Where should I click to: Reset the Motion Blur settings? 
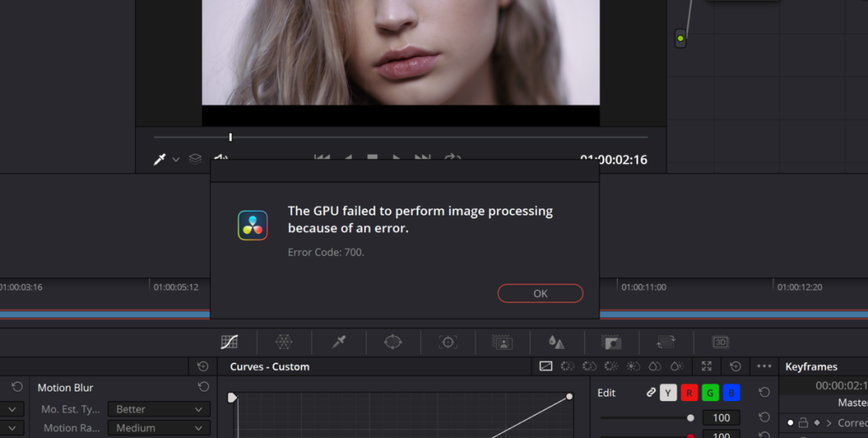[x=203, y=387]
